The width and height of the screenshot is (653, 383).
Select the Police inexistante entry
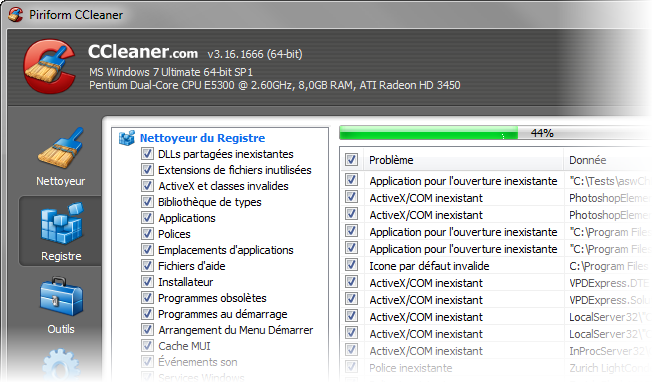click(x=411, y=368)
